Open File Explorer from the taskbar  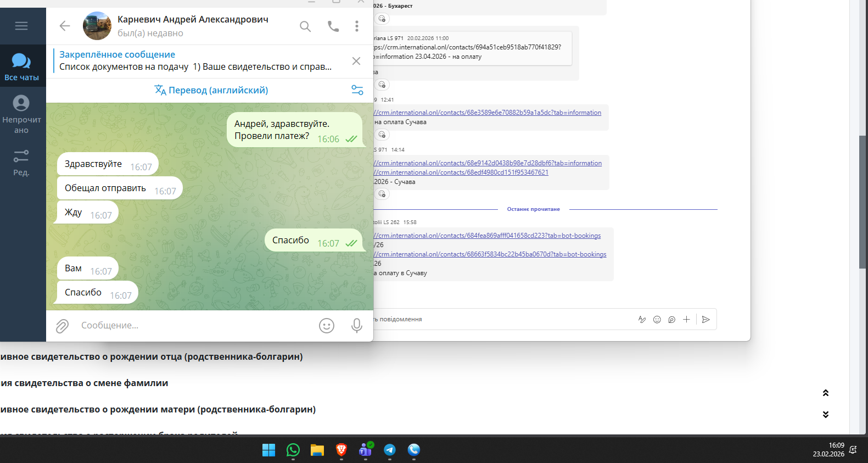(317, 450)
